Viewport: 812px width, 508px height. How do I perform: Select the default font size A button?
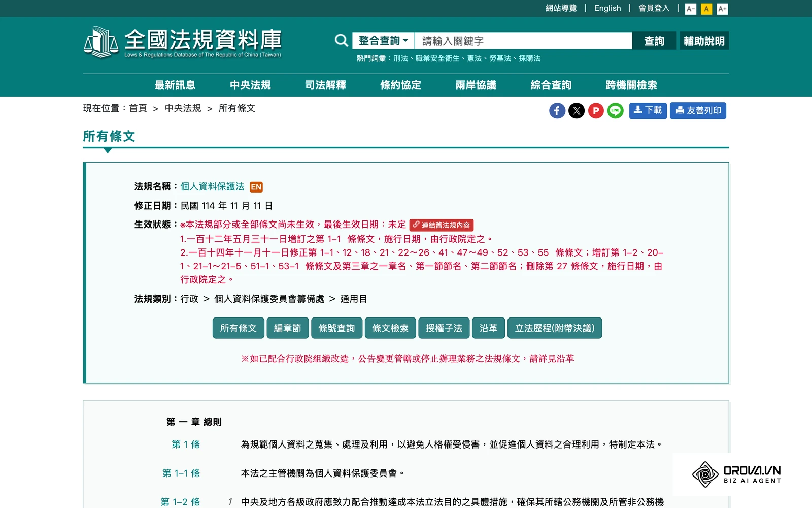pyautogui.click(x=706, y=9)
